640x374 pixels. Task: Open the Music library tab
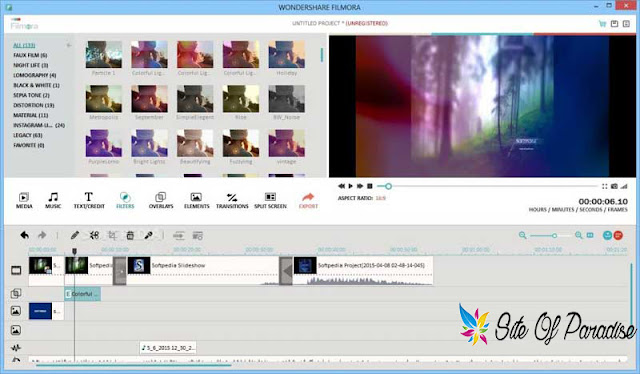point(53,200)
